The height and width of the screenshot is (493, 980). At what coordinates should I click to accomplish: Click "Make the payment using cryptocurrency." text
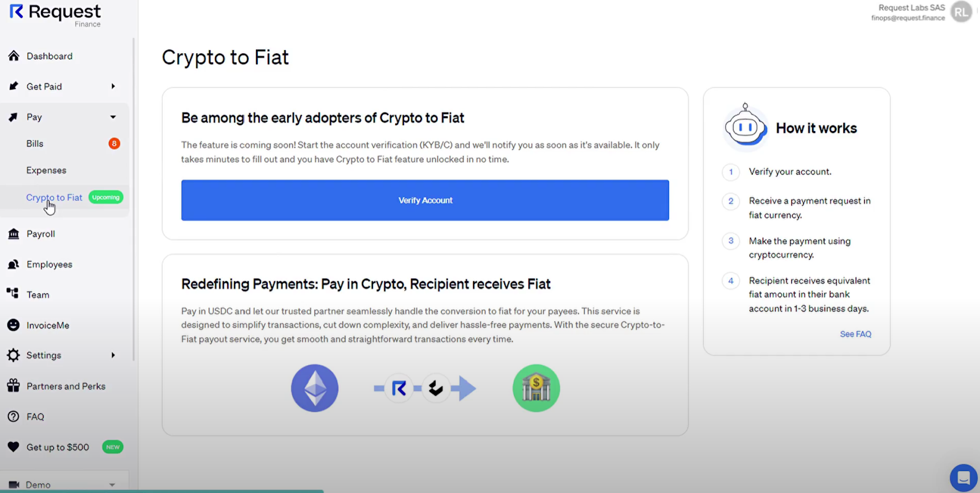click(800, 247)
